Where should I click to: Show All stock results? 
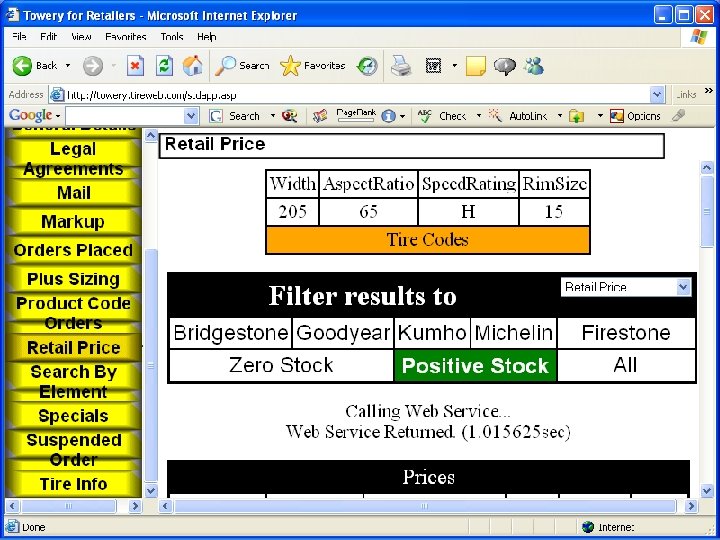626,366
